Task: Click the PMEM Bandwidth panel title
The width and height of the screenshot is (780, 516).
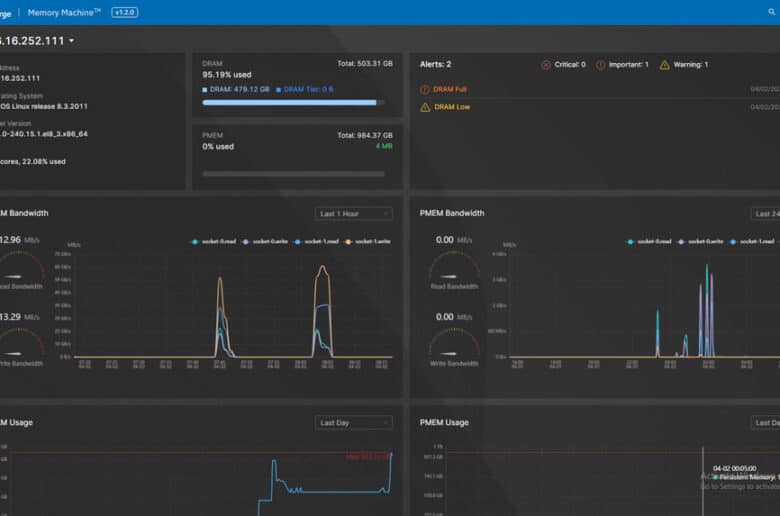Action: [452, 213]
